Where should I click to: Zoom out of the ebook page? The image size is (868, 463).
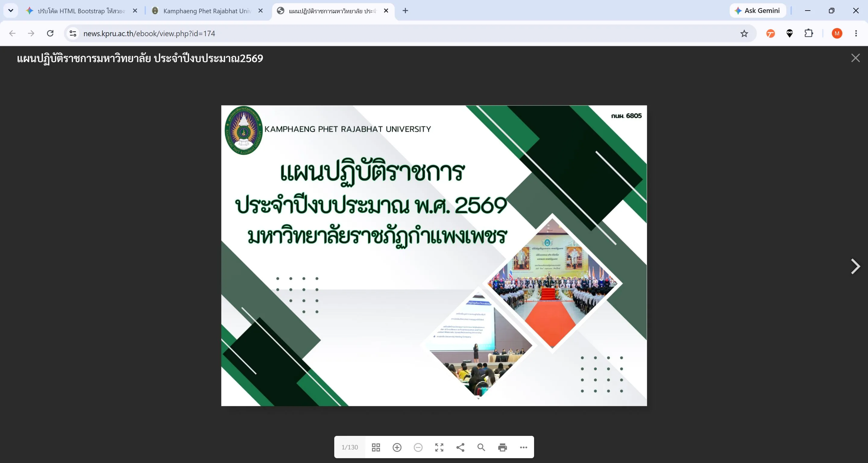(x=418, y=447)
